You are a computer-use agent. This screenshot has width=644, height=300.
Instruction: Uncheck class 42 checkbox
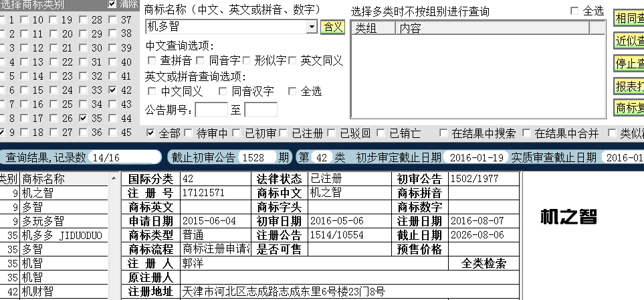click(x=112, y=90)
